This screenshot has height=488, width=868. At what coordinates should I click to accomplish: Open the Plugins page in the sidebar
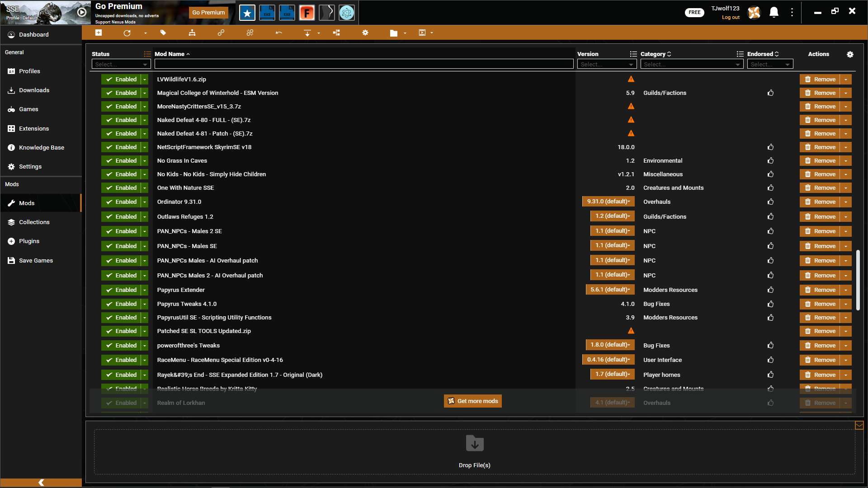29,241
